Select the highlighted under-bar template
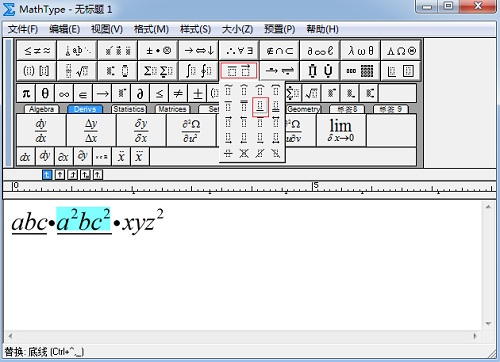 pyautogui.click(x=260, y=107)
